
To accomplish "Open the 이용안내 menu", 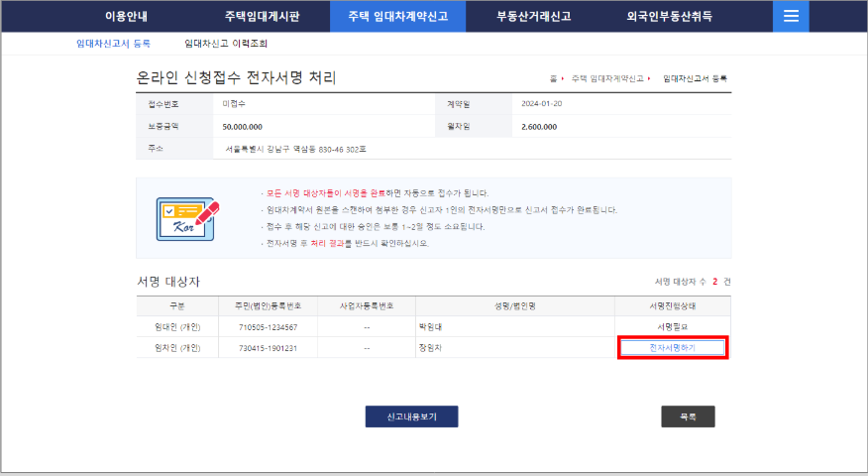I will coord(126,16).
